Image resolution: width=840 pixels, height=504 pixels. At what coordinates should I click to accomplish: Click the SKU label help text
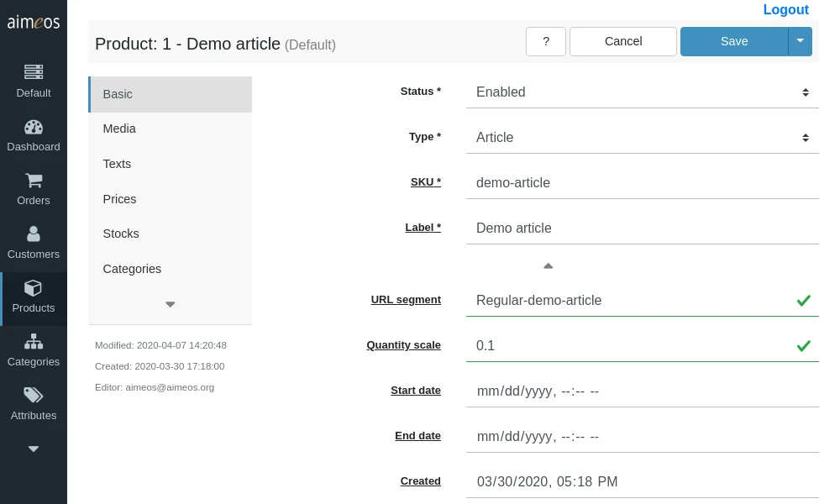(426, 182)
